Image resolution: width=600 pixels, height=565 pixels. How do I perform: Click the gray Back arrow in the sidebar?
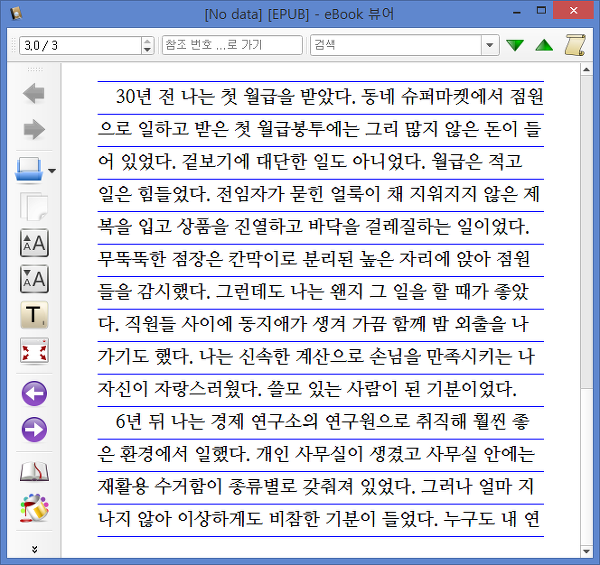34,94
